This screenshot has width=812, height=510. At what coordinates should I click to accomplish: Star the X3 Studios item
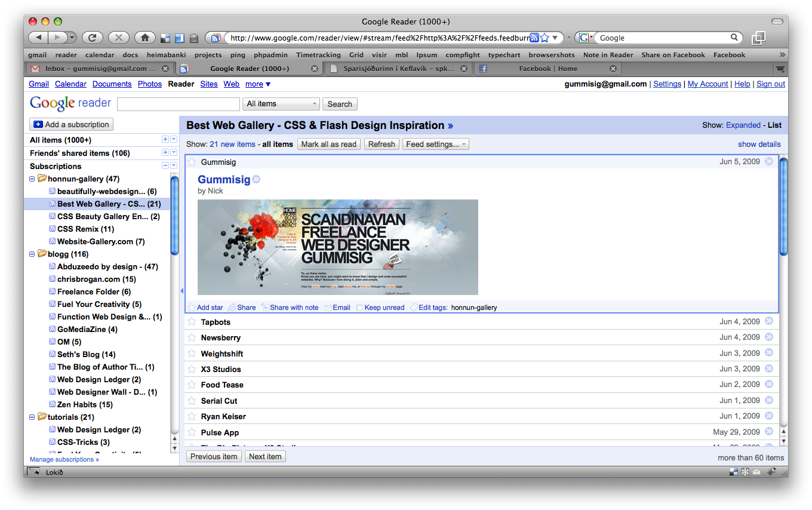[192, 369]
